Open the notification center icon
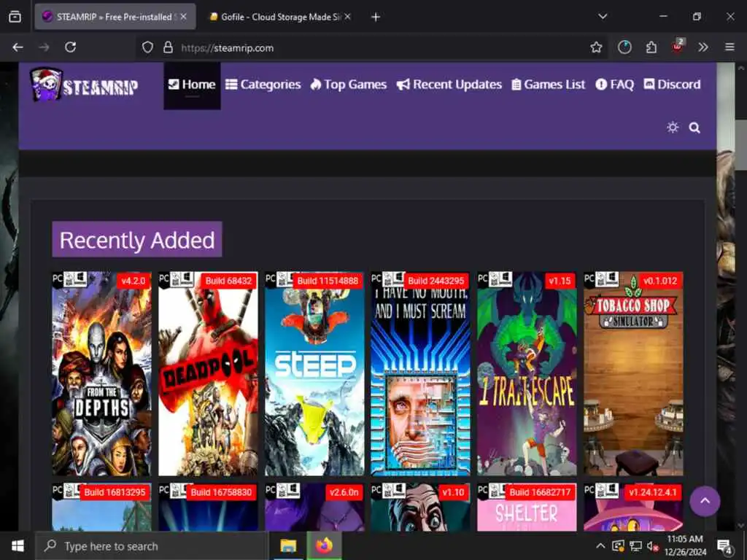 [x=724, y=547]
